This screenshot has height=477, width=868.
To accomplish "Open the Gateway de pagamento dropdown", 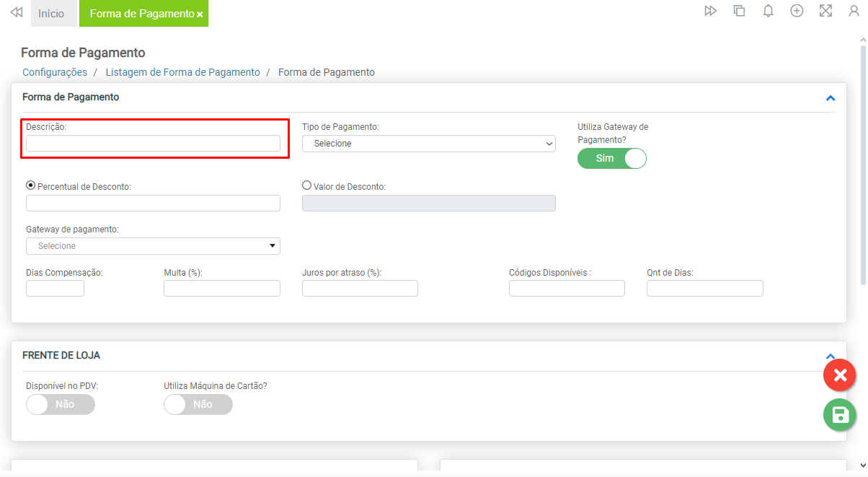I will click(153, 246).
